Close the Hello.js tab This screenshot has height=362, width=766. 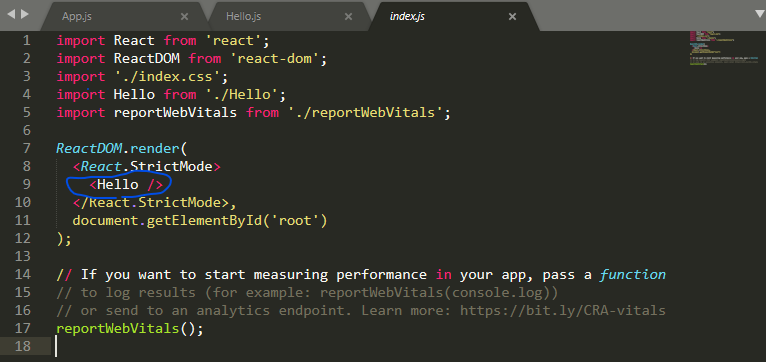[348, 17]
